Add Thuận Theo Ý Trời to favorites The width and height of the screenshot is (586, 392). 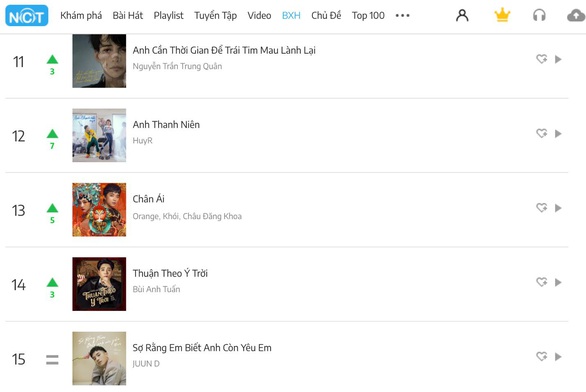(x=542, y=282)
